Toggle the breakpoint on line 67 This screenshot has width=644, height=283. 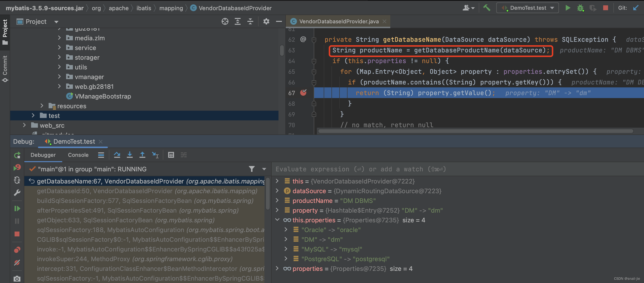click(304, 93)
